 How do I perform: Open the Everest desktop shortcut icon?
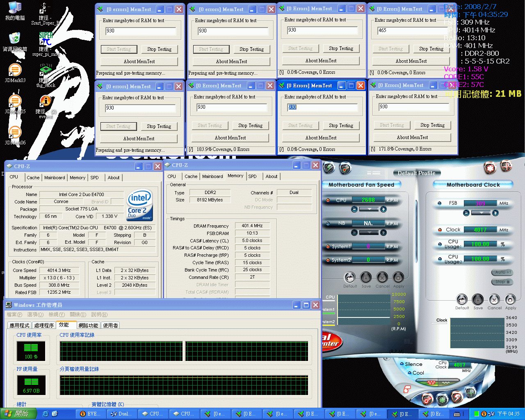pos(46,101)
